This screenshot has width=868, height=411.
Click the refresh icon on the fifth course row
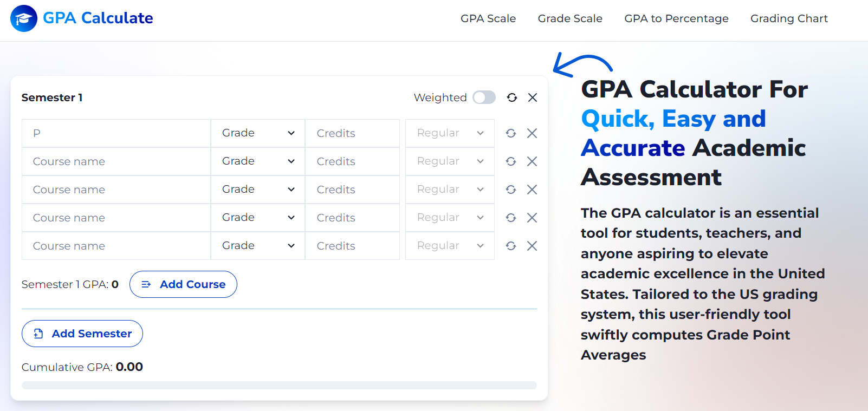[511, 245]
